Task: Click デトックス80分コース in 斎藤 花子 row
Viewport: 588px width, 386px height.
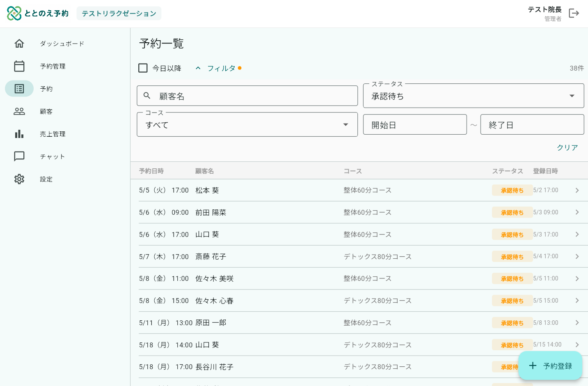Action: [x=378, y=257]
